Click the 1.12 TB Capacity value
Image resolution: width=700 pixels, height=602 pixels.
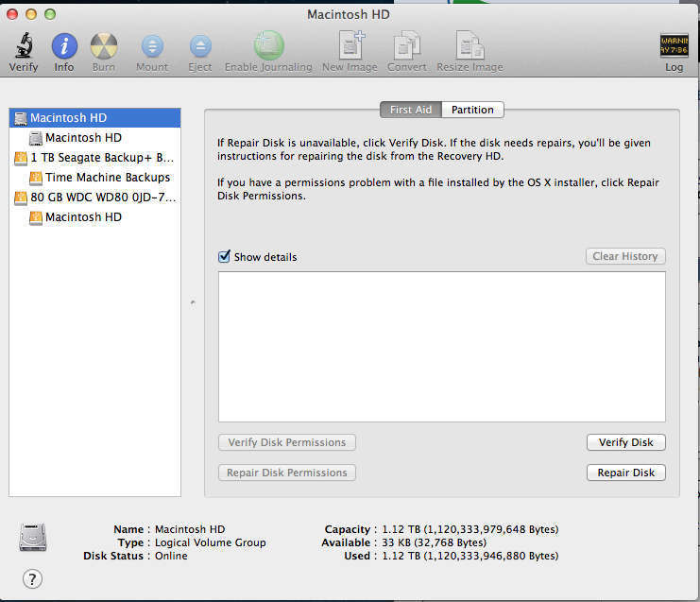point(470,529)
